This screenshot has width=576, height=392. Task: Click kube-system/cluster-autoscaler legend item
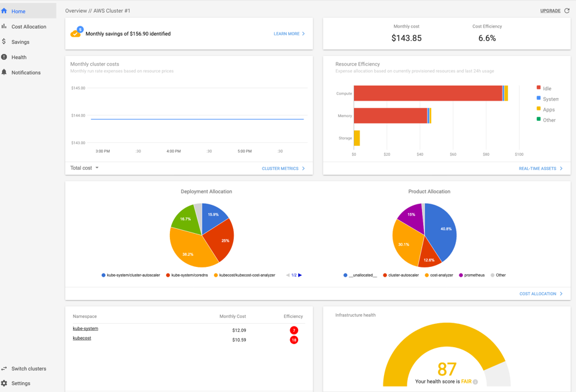click(131, 275)
